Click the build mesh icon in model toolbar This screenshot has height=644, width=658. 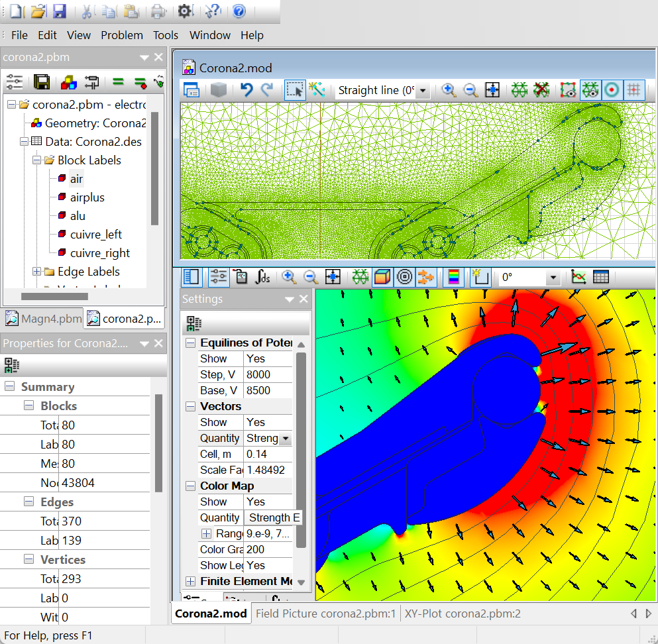(520, 90)
